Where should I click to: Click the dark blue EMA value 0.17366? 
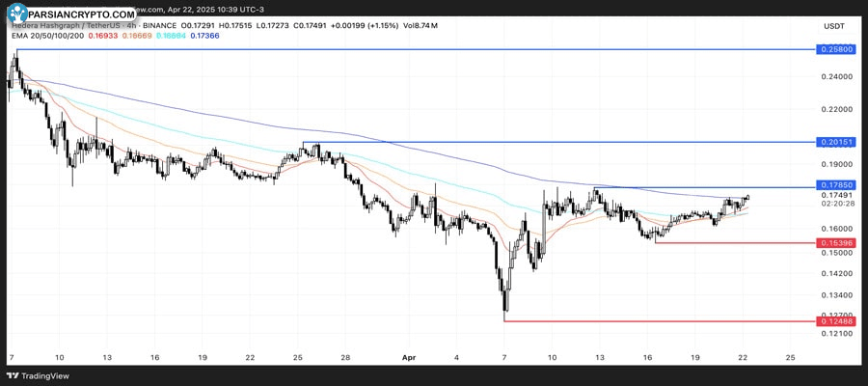pos(204,36)
